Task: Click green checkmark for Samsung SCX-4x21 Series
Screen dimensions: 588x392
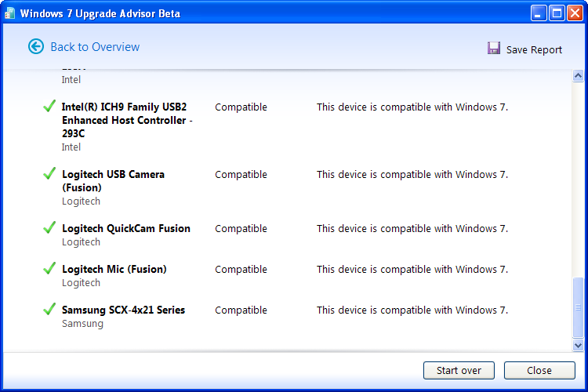Action: point(49,309)
